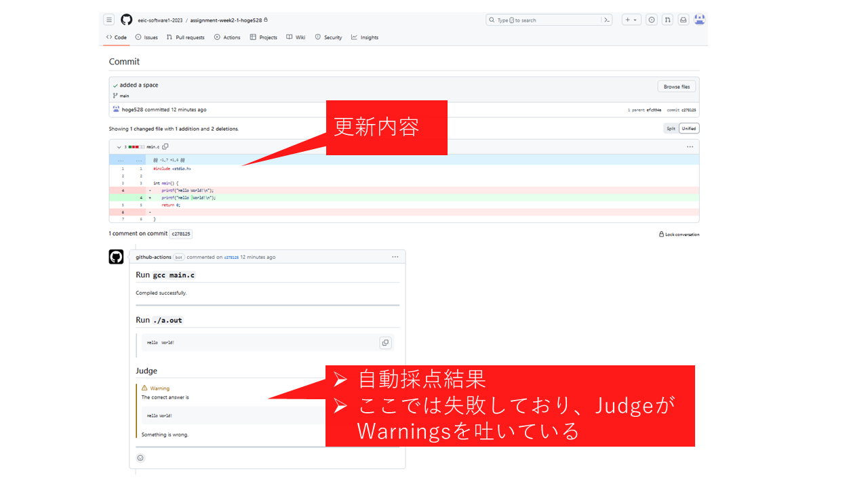Open the create new plus dropdown
This screenshot has height=488, width=868.
point(631,20)
